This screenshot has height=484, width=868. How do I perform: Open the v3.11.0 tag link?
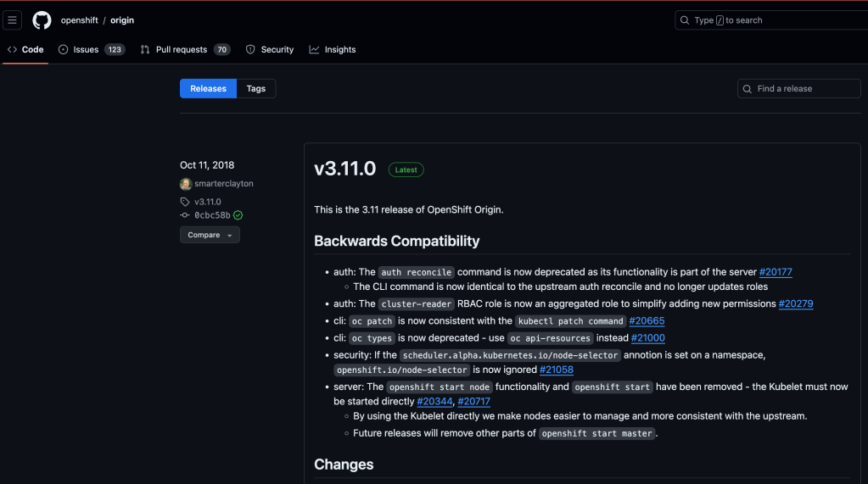click(208, 202)
